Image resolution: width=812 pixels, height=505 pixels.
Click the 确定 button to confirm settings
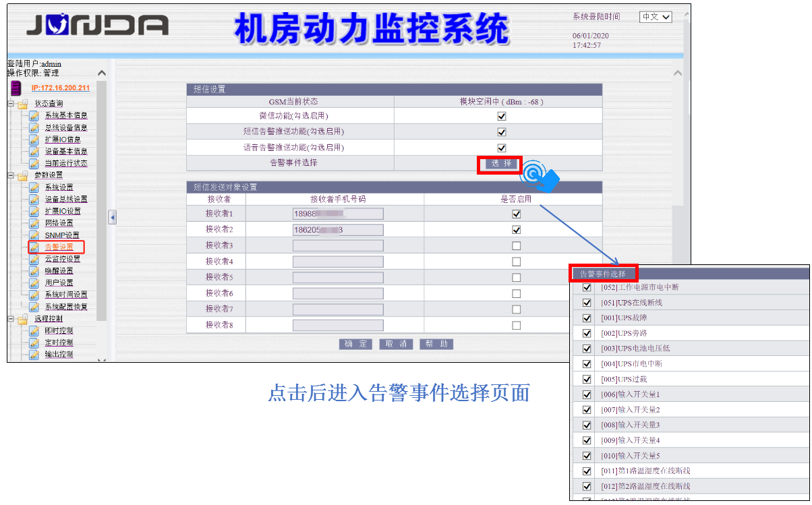[355, 344]
